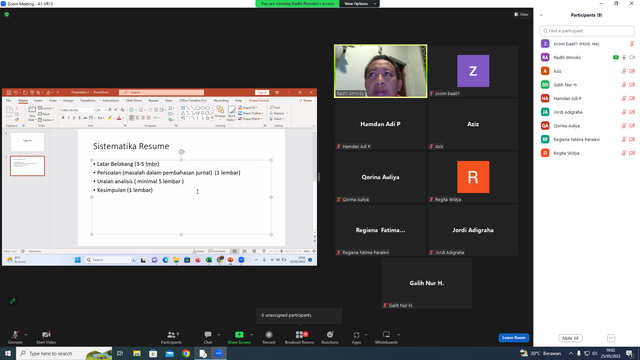Open Reactions menu
Viewport: 640px width, 360px height.
[330, 337]
